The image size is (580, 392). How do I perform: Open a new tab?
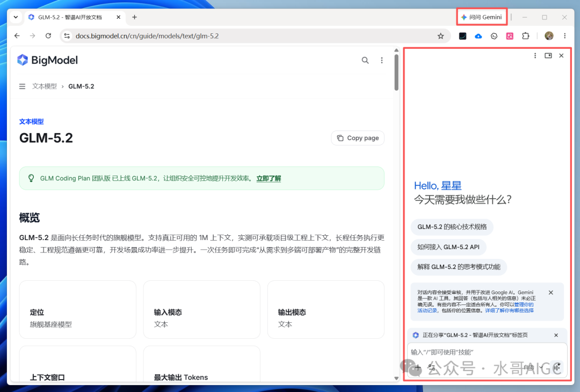tap(135, 17)
